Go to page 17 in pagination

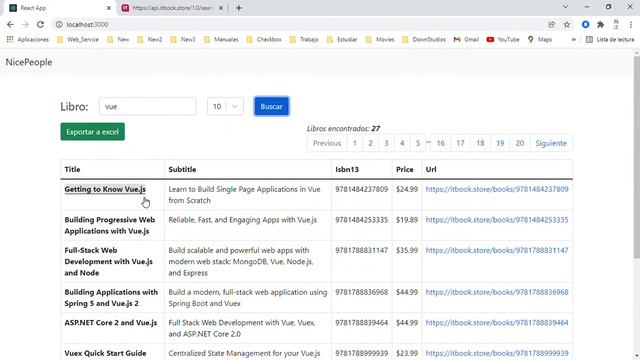(460, 143)
